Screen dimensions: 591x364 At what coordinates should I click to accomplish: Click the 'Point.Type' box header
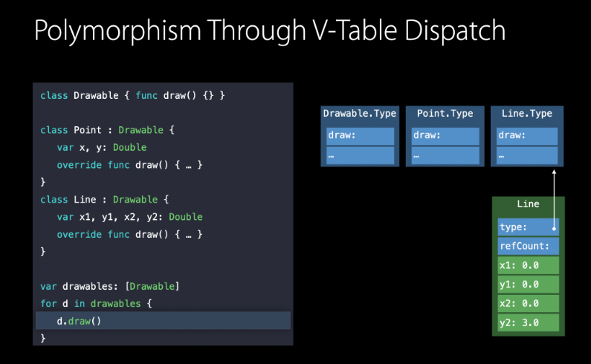click(x=445, y=114)
